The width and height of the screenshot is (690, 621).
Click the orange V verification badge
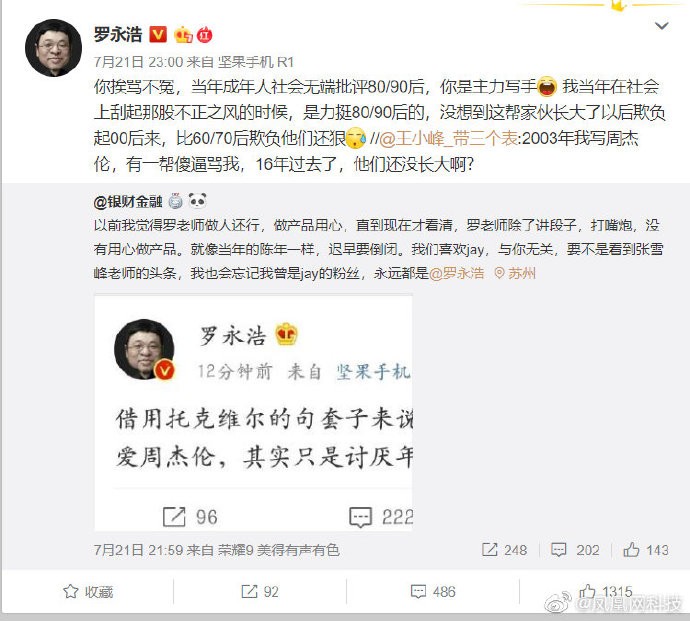158,34
